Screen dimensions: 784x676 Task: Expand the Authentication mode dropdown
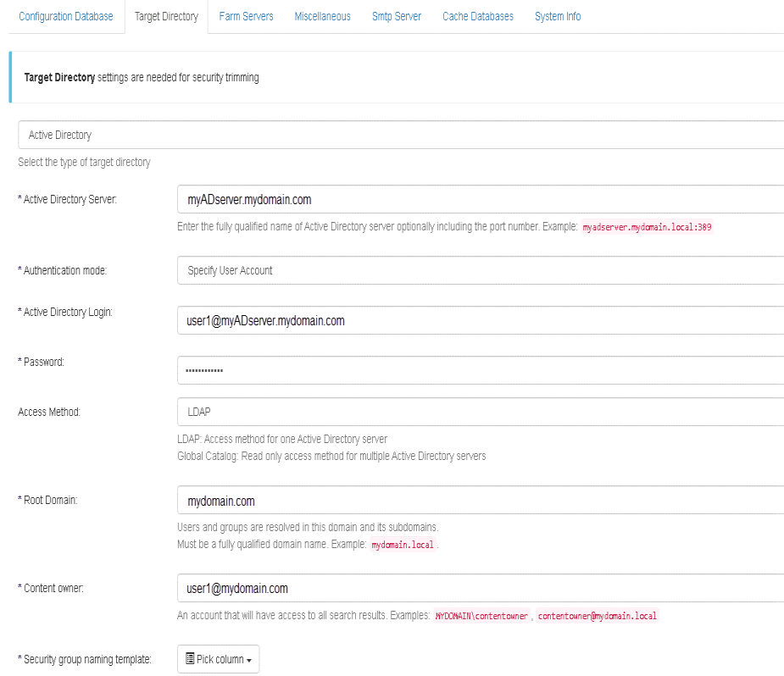pos(480,270)
